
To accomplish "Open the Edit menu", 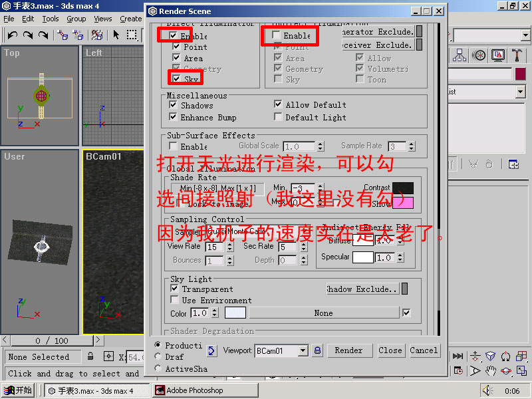I will 28,19.
